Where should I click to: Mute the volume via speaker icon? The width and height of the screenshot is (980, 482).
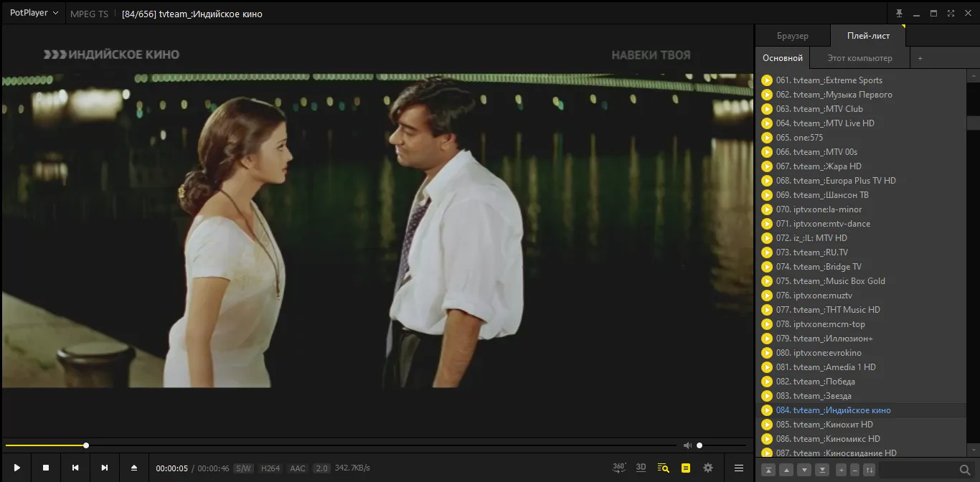[x=687, y=445]
